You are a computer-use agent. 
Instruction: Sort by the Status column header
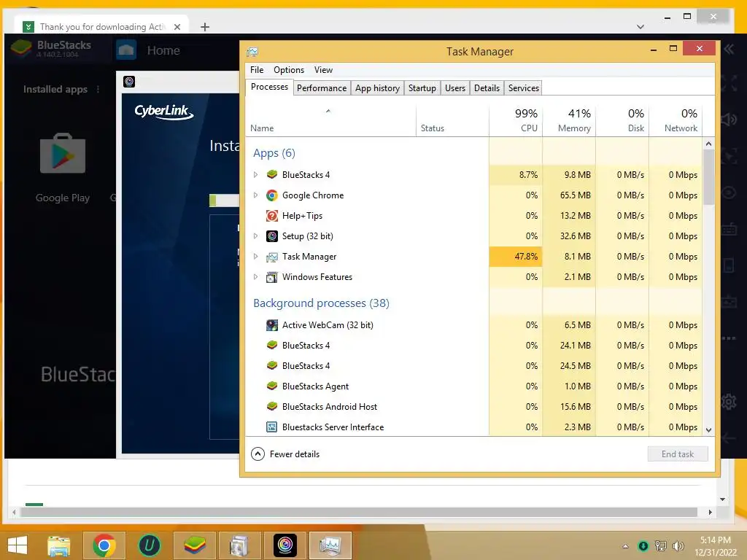(452, 120)
